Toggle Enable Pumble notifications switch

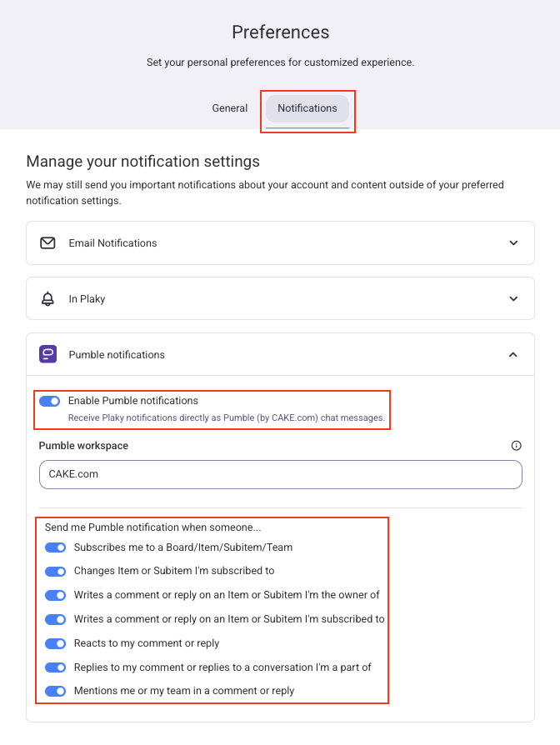pyautogui.click(x=50, y=401)
